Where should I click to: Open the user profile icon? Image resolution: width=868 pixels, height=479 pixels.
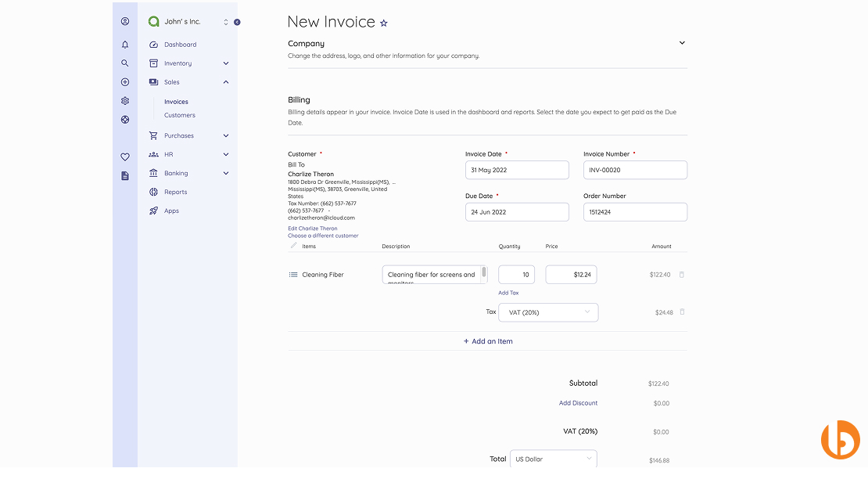coord(125,22)
